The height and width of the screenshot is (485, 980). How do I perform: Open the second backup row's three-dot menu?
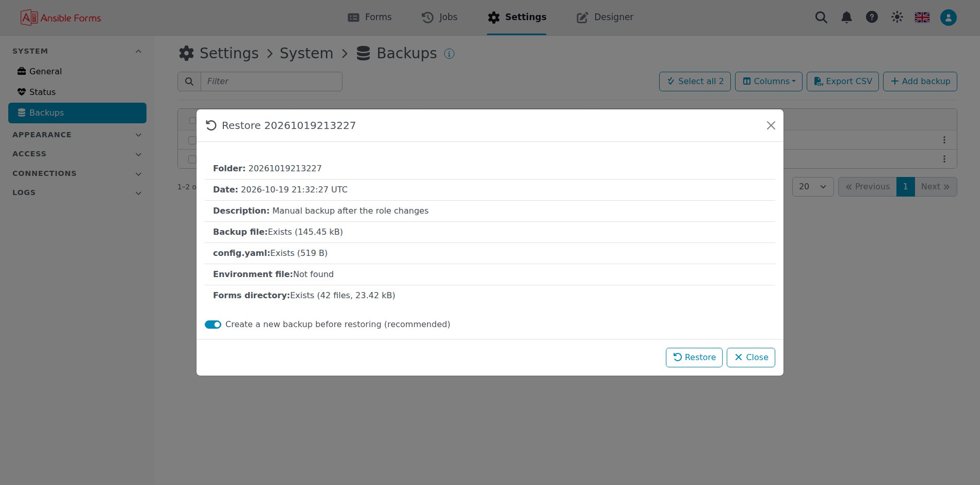point(944,159)
